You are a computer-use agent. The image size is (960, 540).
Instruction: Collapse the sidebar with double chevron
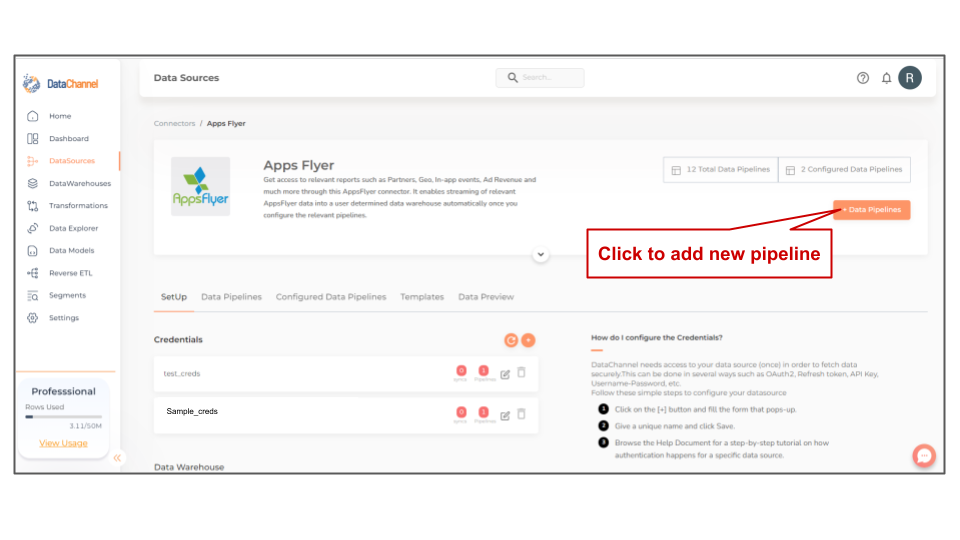(x=117, y=458)
